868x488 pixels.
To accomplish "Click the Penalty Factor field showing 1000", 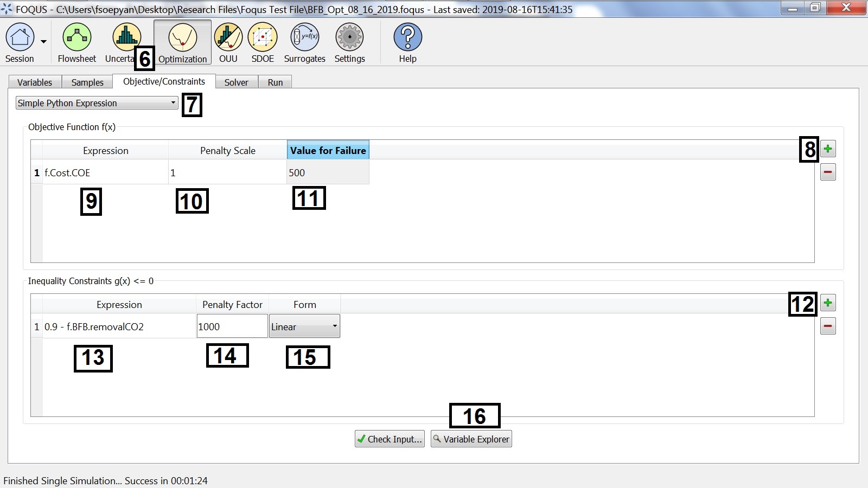I will 232,326.
